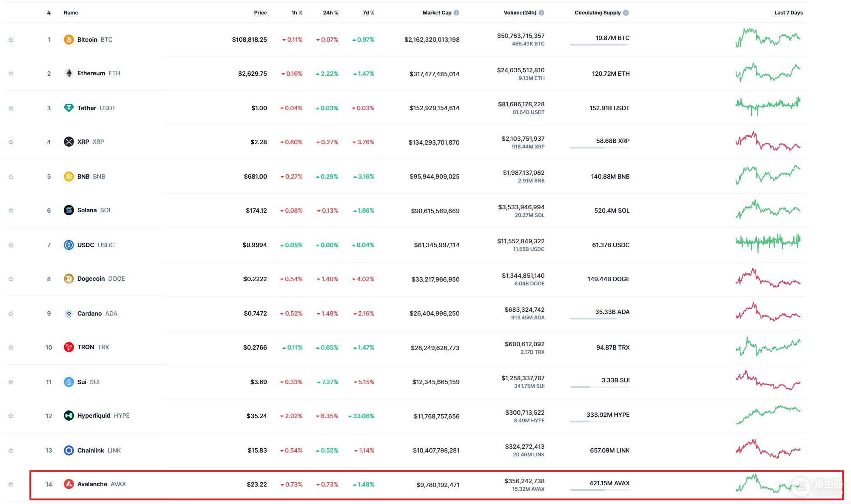Click the Avalanche coin logo
Viewport: 851px width, 504px height.
(68, 484)
